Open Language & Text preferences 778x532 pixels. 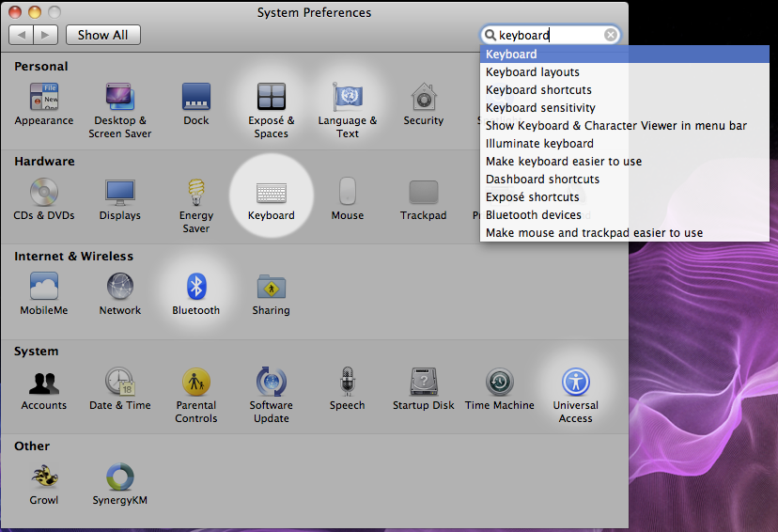348,110
